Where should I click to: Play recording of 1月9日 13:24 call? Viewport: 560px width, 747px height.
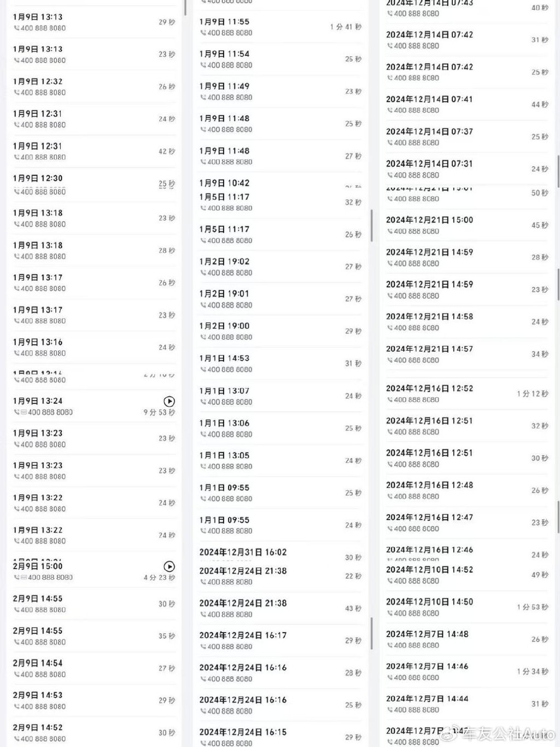tap(170, 401)
